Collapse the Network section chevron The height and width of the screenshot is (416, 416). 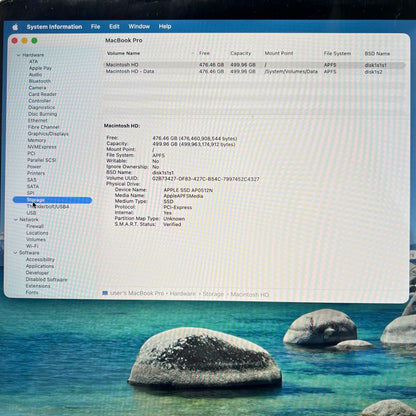click(x=16, y=220)
